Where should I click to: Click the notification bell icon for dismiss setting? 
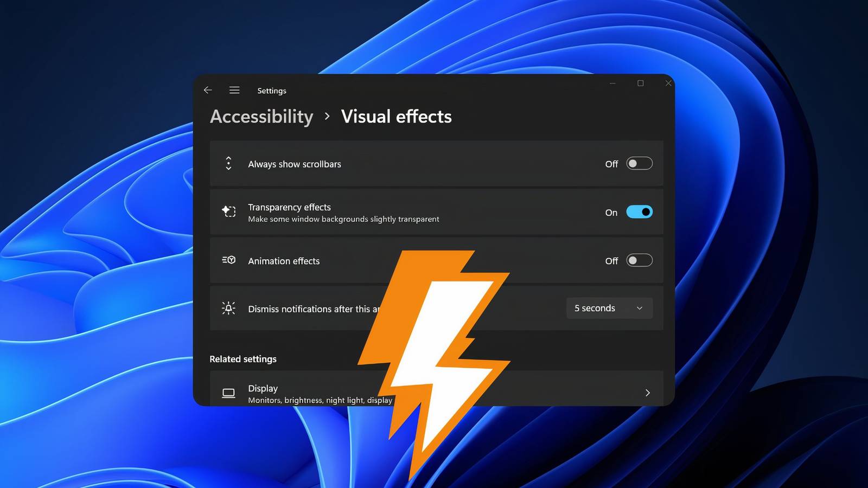228,308
